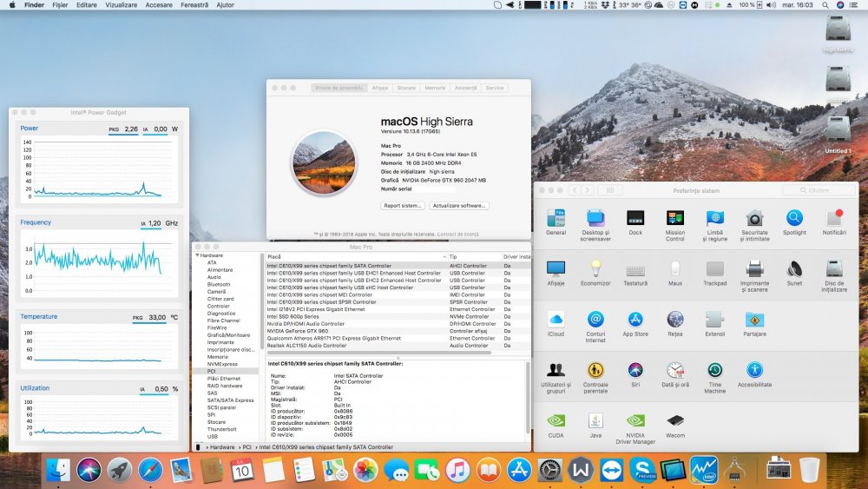This screenshot has height=489, width=868.
Task: Click Actualizare software button
Action: coord(459,206)
